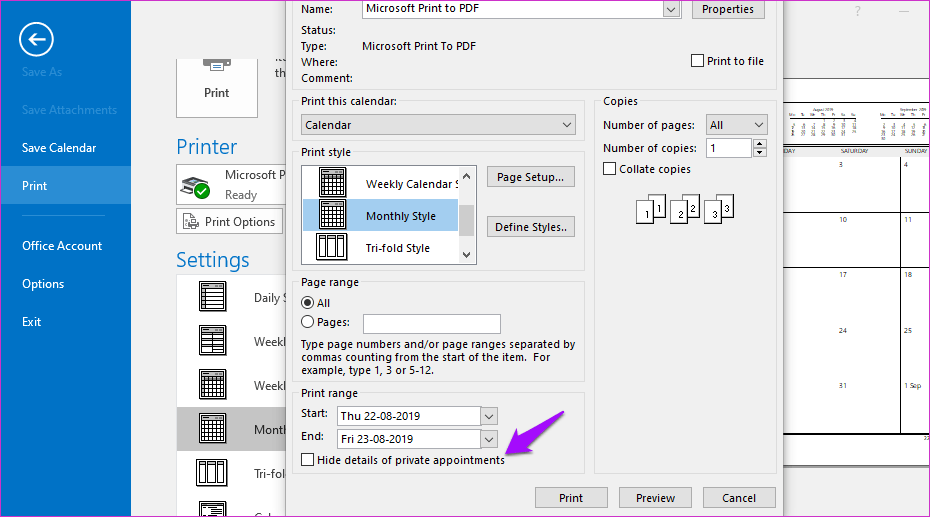Click Exit in backstage menu

(31, 321)
